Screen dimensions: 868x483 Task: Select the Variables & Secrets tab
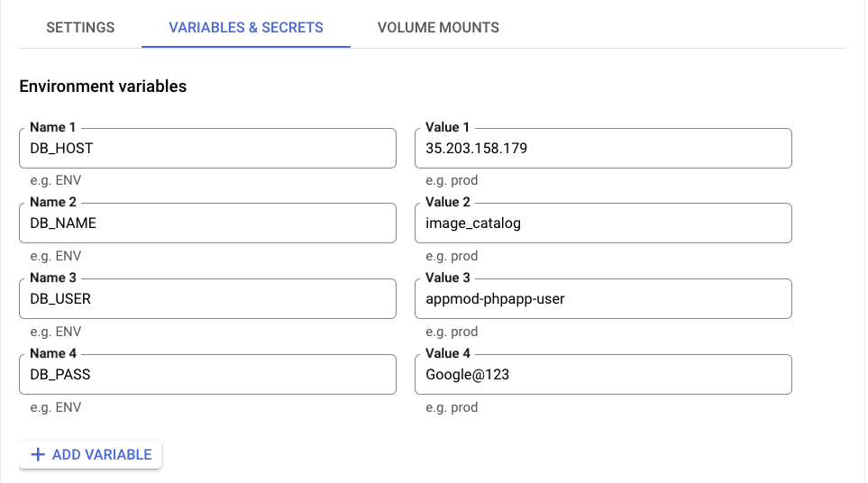tap(246, 27)
